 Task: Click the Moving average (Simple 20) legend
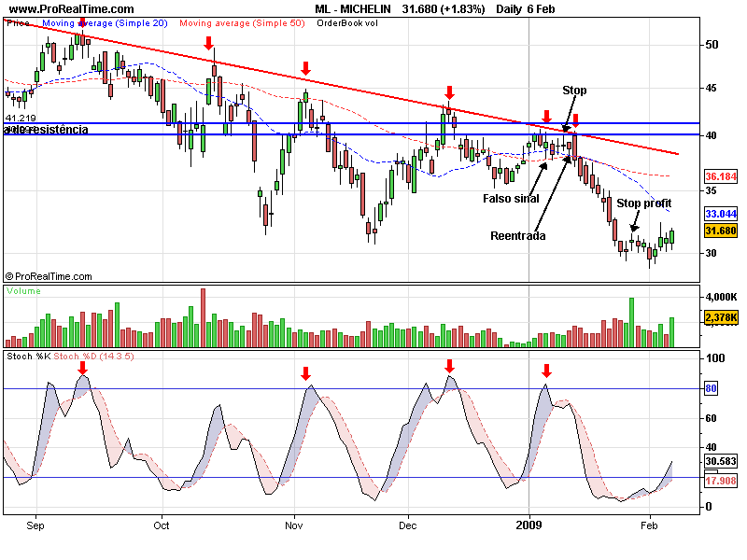pyautogui.click(x=105, y=22)
